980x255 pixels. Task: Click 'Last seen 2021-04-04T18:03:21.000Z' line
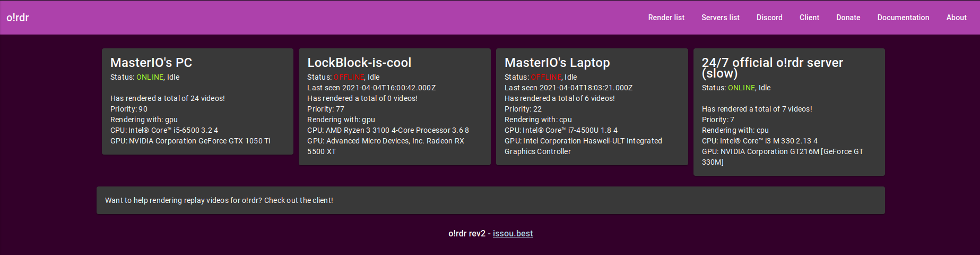(568, 88)
